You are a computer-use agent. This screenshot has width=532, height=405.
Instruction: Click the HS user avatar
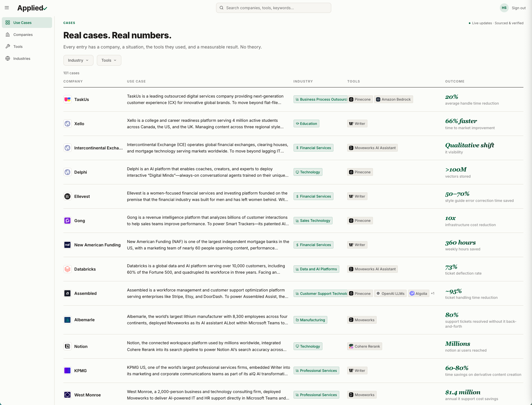click(x=504, y=8)
